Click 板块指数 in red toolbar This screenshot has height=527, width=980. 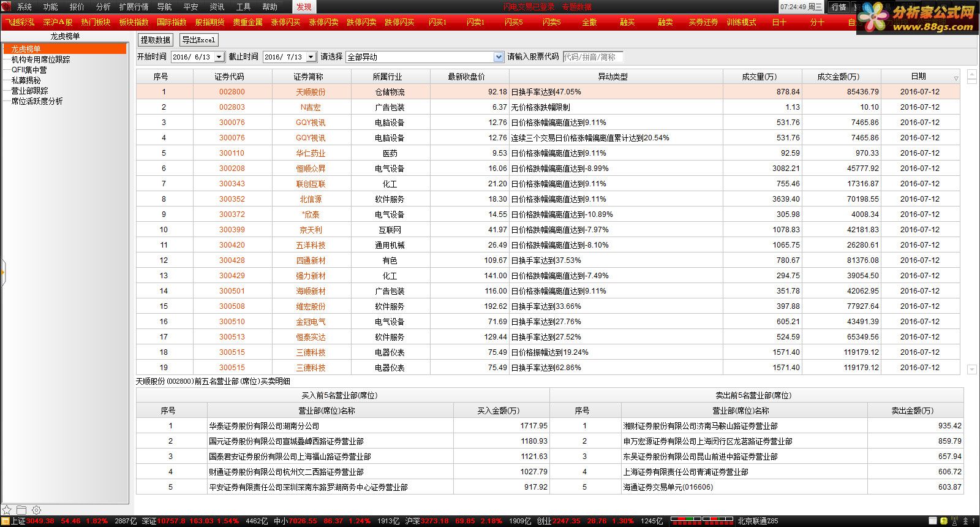pos(134,22)
